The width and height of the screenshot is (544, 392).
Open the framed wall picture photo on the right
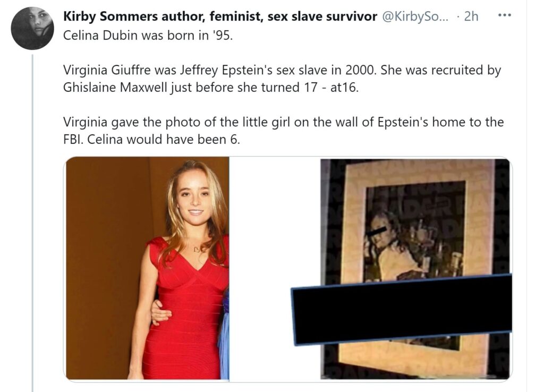(x=415, y=269)
